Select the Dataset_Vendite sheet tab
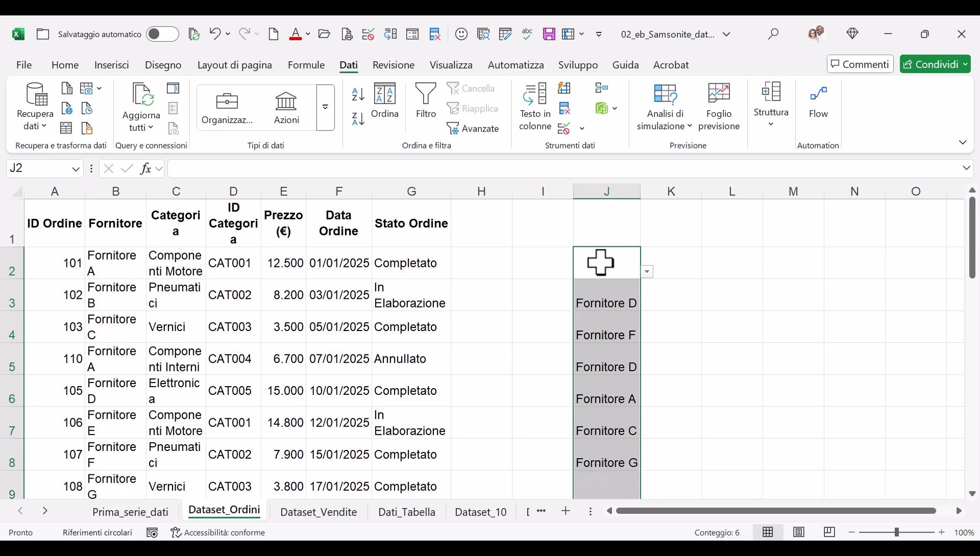This screenshot has height=556, width=980. tap(318, 512)
